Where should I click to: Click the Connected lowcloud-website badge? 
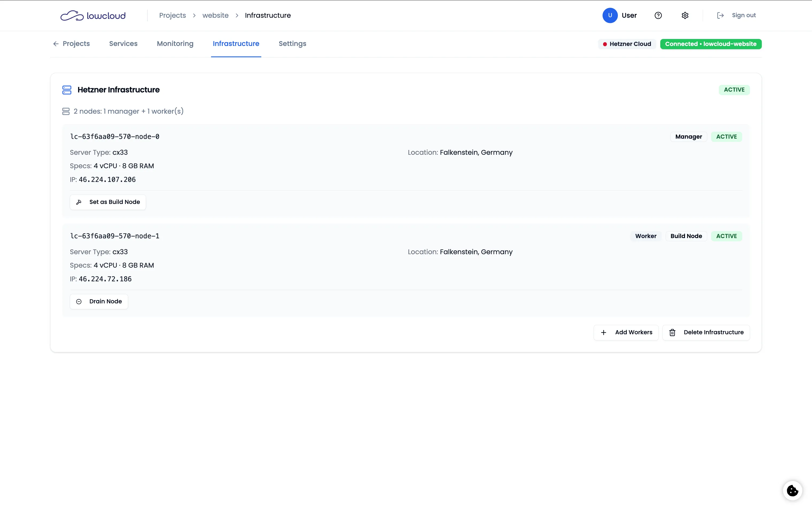pos(711,44)
